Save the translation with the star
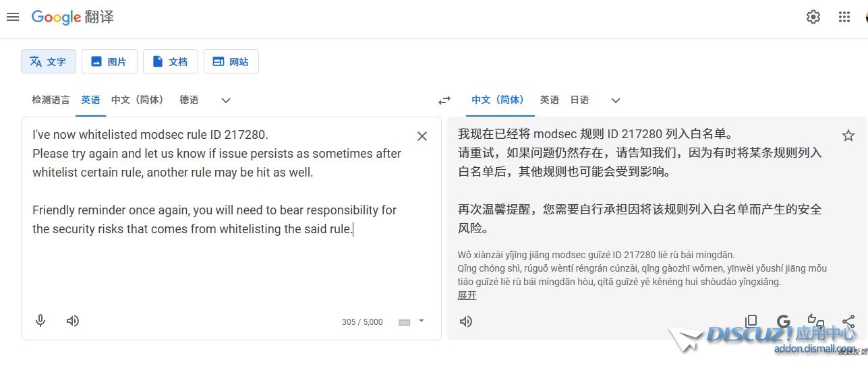Screen dimensions: 868x366 click(848, 135)
